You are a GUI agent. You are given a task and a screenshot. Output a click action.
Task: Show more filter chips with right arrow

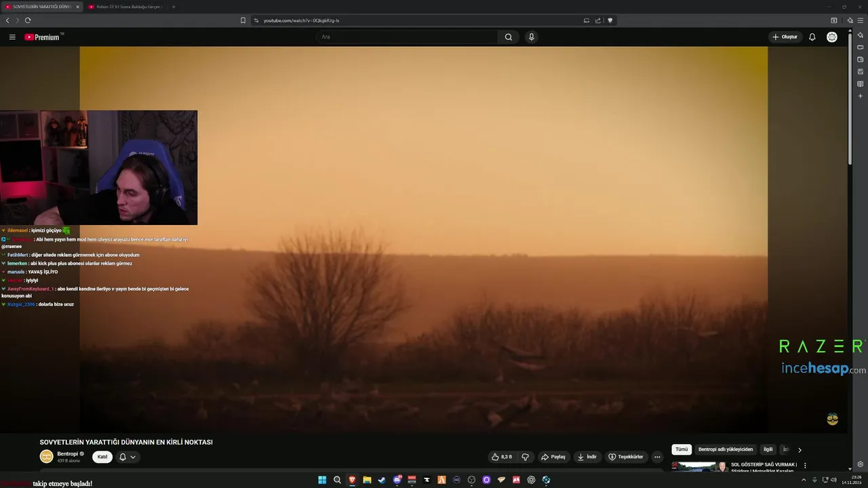pyautogui.click(x=800, y=449)
